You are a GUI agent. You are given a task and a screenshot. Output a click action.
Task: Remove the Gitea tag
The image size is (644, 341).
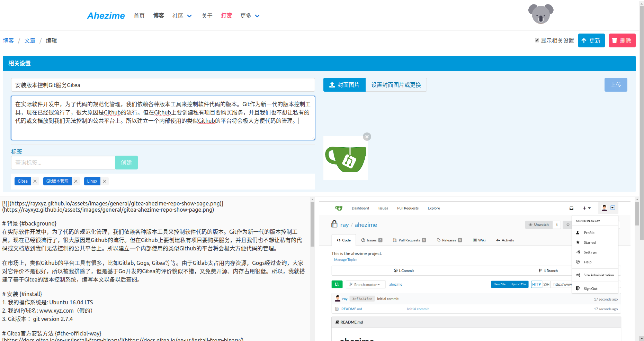point(35,181)
